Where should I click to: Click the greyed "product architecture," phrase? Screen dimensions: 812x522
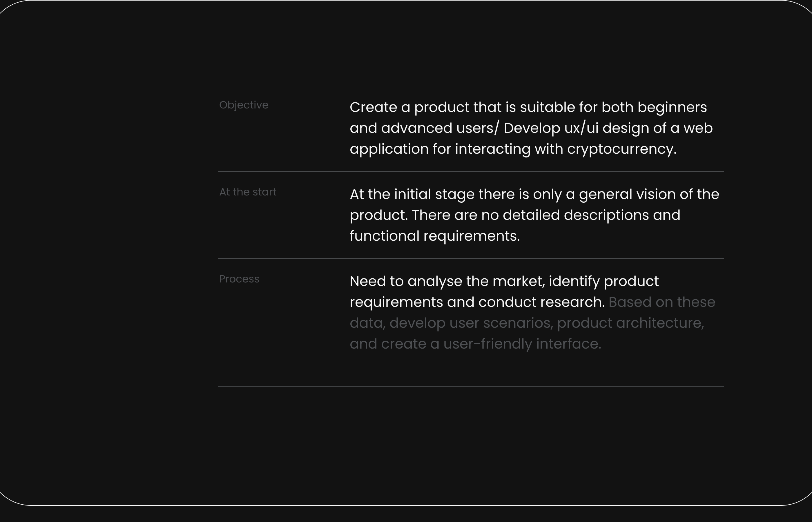(630, 323)
